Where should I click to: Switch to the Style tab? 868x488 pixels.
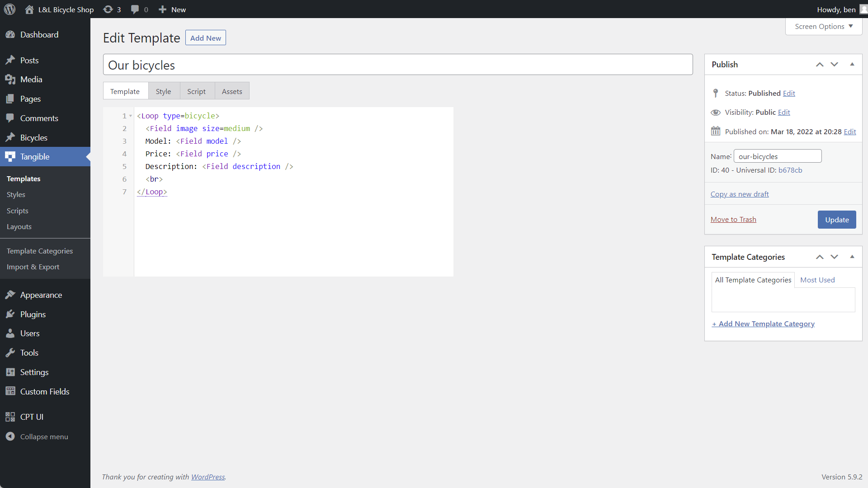click(163, 91)
